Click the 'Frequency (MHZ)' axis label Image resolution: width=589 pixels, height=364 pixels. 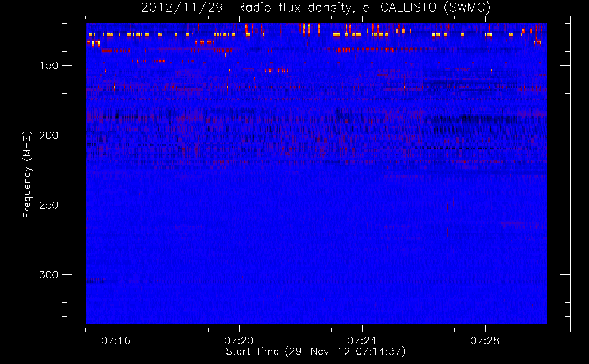pos(27,174)
